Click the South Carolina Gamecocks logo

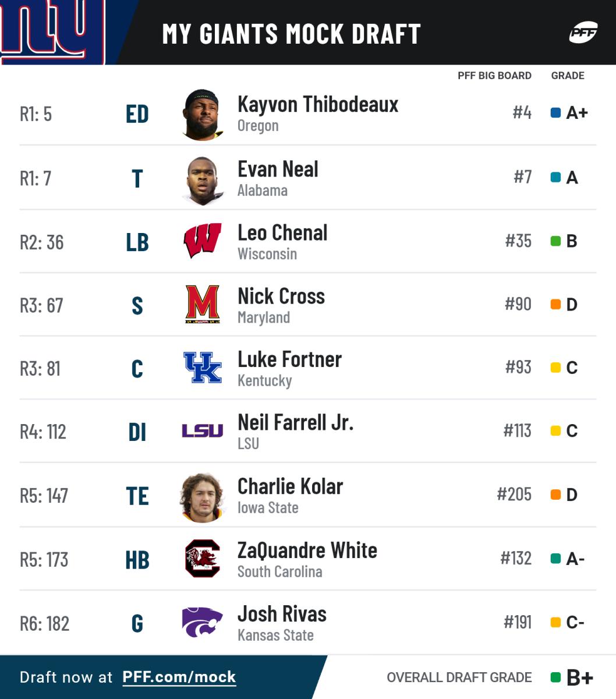tap(203, 558)
